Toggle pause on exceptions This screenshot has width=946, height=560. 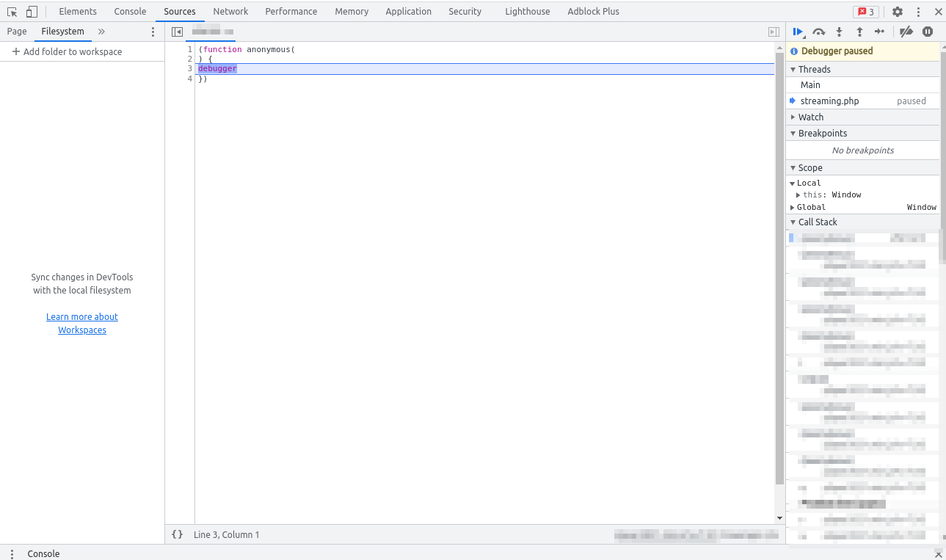coord(928,32)
